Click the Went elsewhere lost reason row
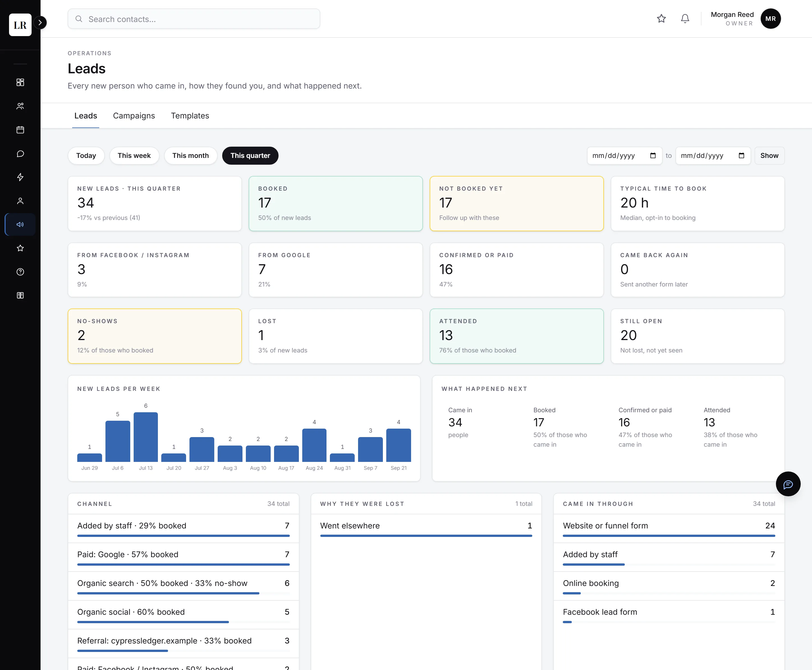The height and width of the screenshot is (670, 812). pyautogui.click(x=426, y=528)
